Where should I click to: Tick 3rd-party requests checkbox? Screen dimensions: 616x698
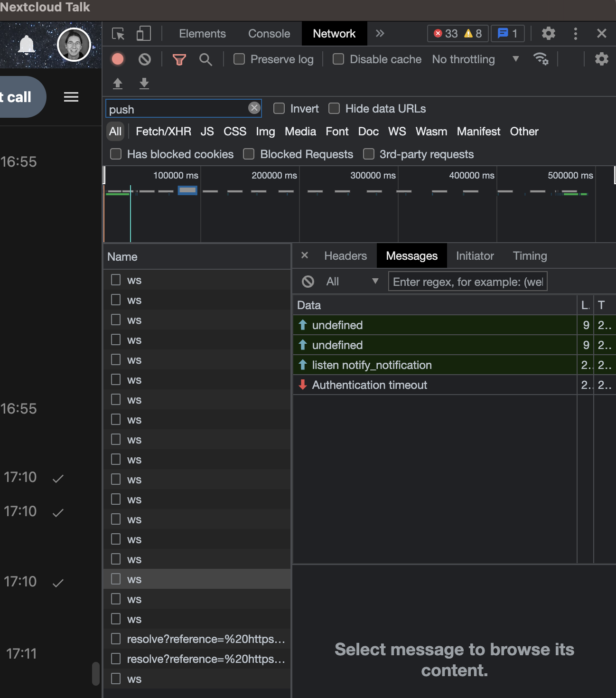pyautogui.click(x=369, y=154)
